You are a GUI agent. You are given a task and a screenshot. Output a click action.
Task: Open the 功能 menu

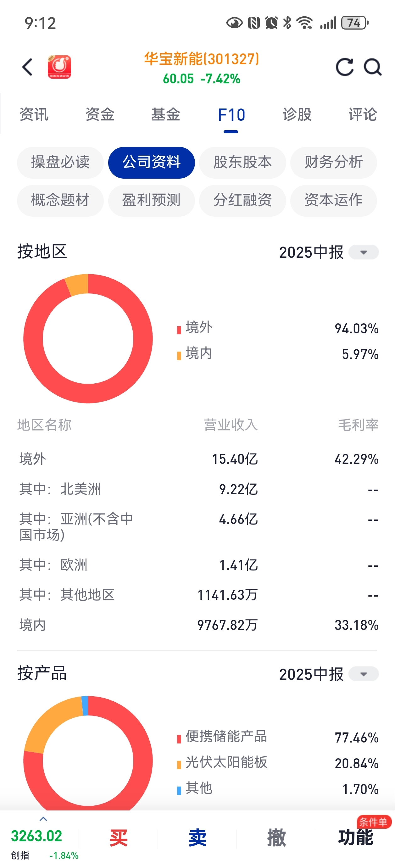[356, 838]
